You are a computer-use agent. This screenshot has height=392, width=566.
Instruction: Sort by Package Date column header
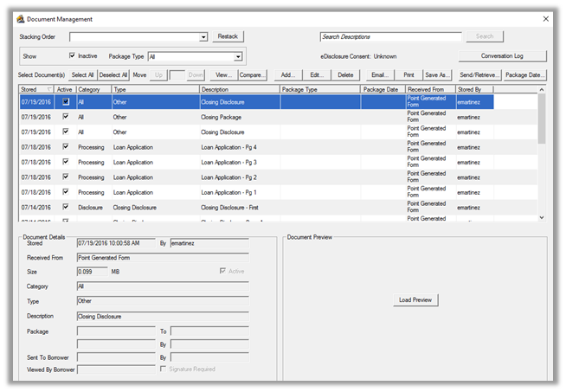coord(383,89)
